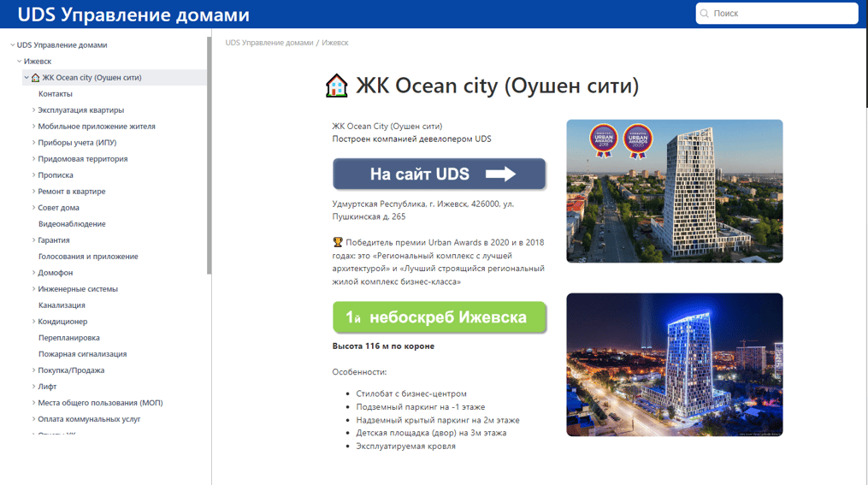The width and height of the screenshot is (868, 485).
Task: Collapse the UDS Управление домами tree root
Action: pos(12,44)
